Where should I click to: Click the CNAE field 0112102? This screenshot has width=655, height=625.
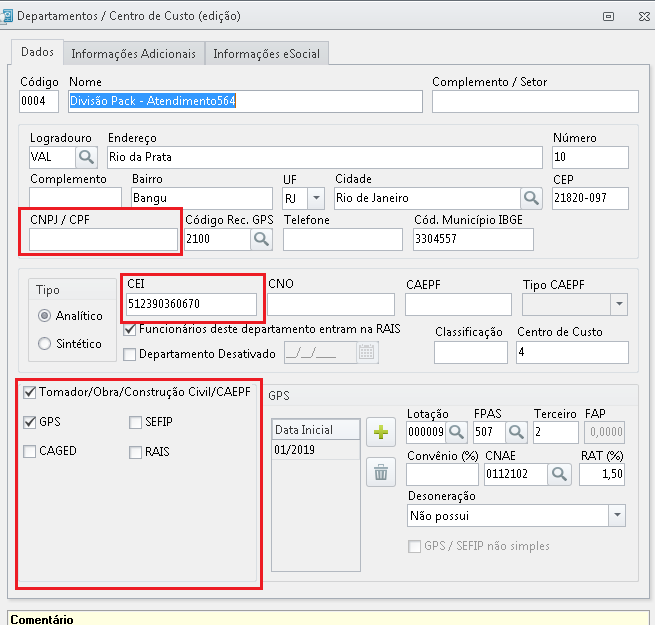(x=516, y=474)
